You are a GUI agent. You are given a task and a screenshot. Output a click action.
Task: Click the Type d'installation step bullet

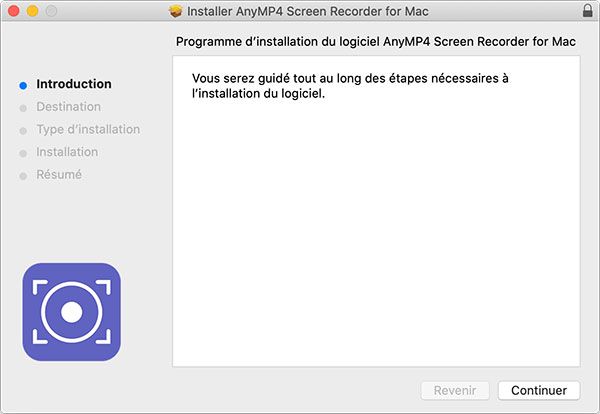(23, 130)
